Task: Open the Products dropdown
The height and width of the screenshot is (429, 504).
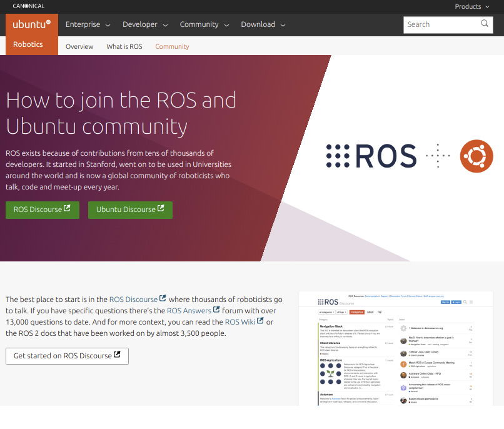Action: click(471, 6)
